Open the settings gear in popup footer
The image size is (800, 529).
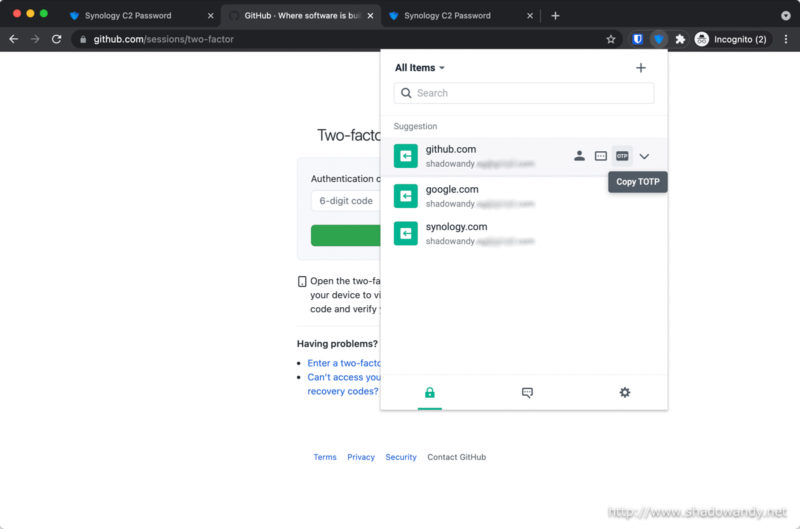tap(625, 393)
